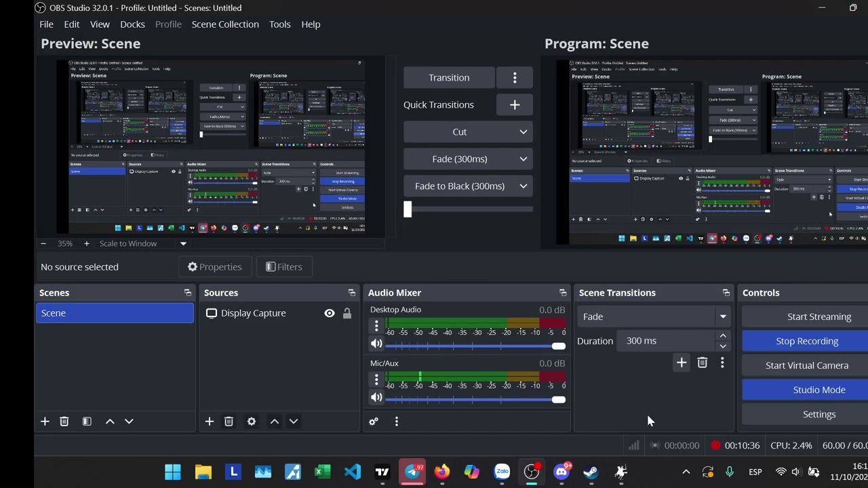This screenshot has width=868, height=488.
Task: Move the source up in Sources list
Action: click(x=275, y=422)
